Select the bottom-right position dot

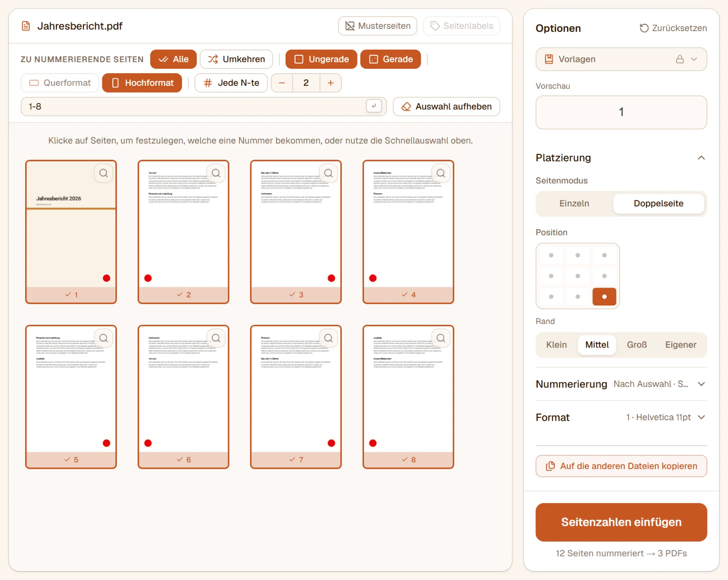tap(604, 296)
